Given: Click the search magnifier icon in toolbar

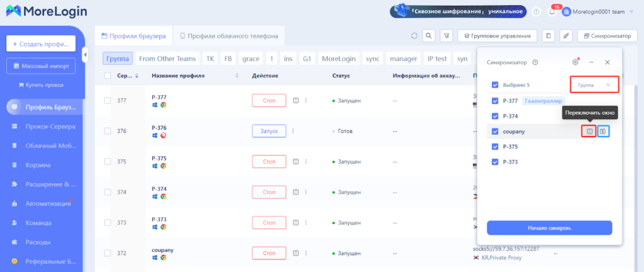Looking at the screenshot, I should [430, 36].
